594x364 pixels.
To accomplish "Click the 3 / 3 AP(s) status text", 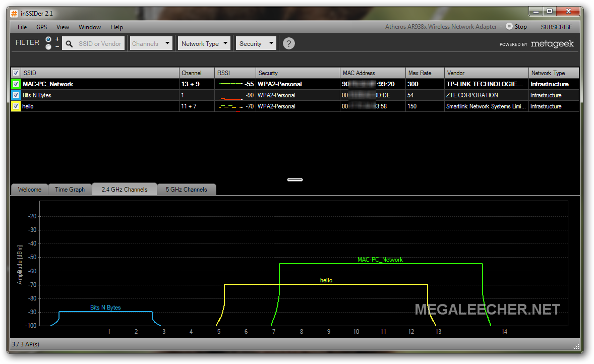I will coord(25,344).
